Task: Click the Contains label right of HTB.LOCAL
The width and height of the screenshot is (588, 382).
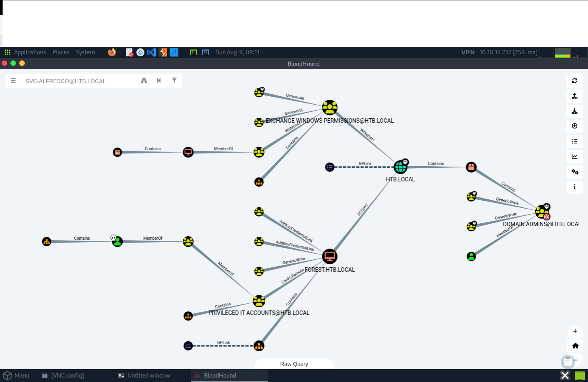Action: click(436, 163)
